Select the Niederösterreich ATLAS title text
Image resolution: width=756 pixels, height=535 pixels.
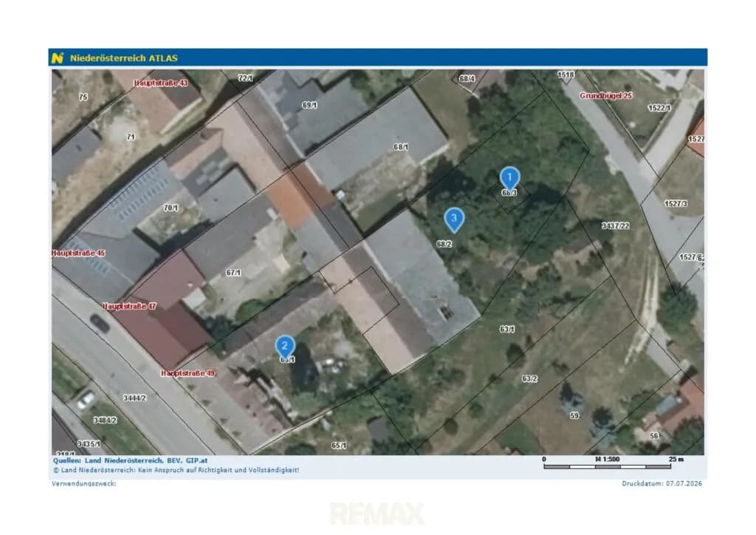(124, 58)
